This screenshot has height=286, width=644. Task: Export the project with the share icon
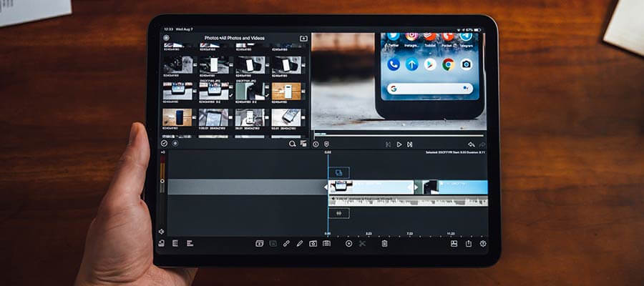(469, 244)
